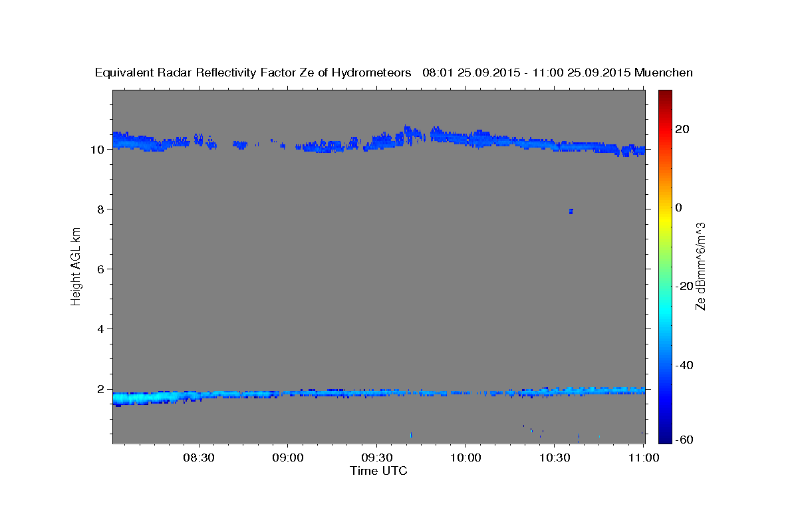Select the 10:30 time tick label
This screenshot has width=798, height=532.
[x=555, y=458]
